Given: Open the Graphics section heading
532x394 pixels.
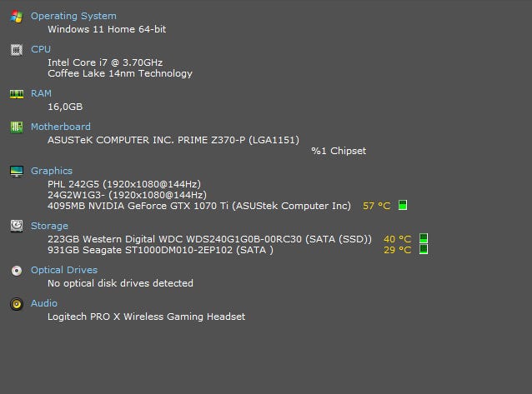Looking at the screenshot, I should [x=52, y=171].
